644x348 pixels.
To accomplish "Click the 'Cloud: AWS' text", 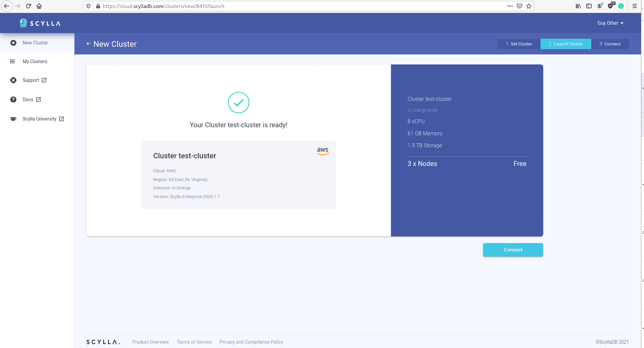I will [x=164, y=171].
